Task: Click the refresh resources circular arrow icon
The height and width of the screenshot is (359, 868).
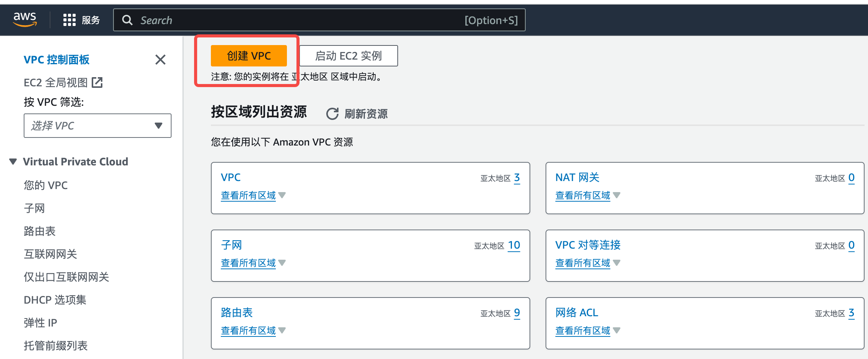Action: (332, 113)
